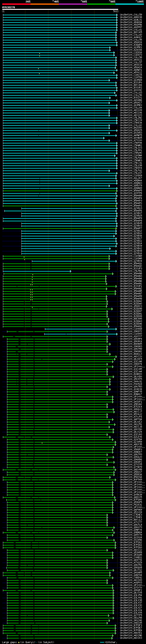The image size is (146, 644).
Task: Click the white query length bar ending at 502
Action: click(60, 9)
